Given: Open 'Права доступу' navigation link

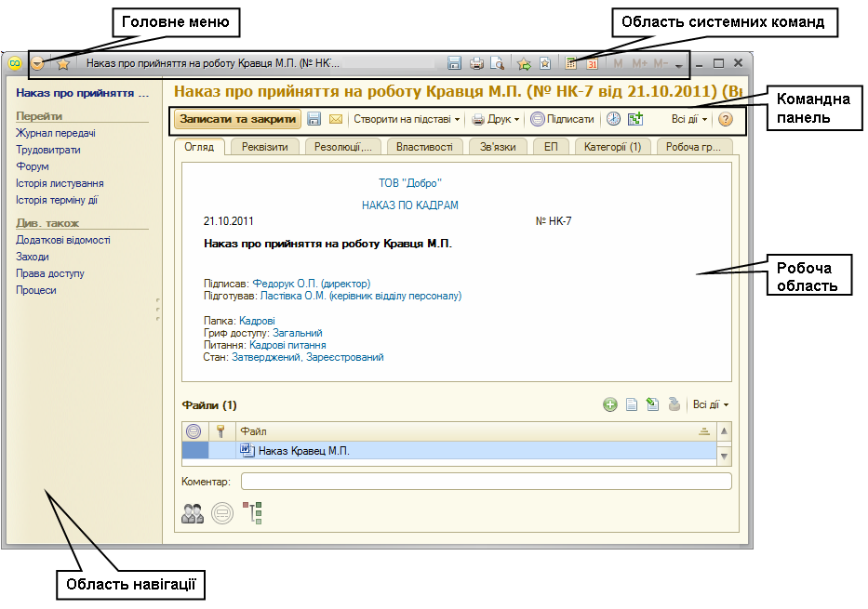Looking at the screenshot, I should point(50,273).
